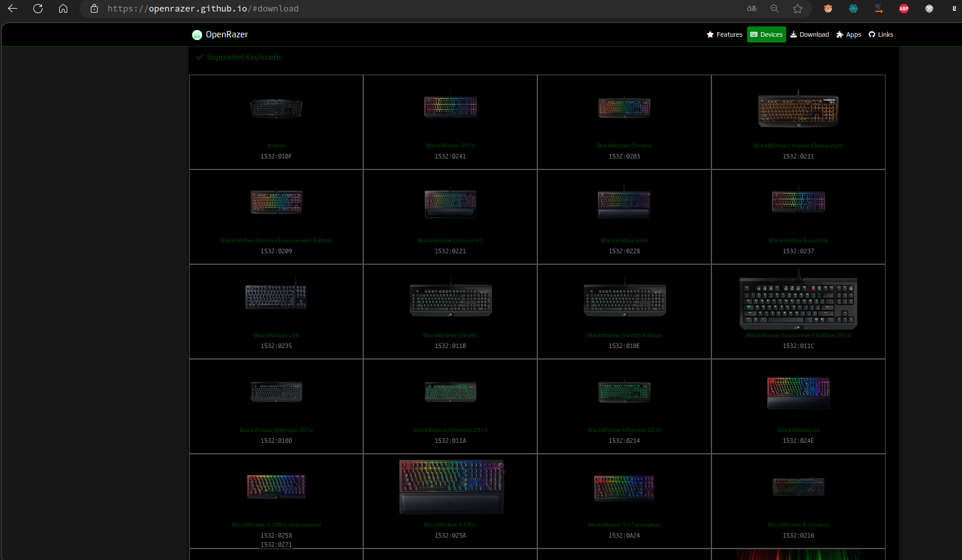Screen dimensions: 962x560
Task: Open the BlackWidow Tournament Edition 2014 link
Action: [798, 335]
